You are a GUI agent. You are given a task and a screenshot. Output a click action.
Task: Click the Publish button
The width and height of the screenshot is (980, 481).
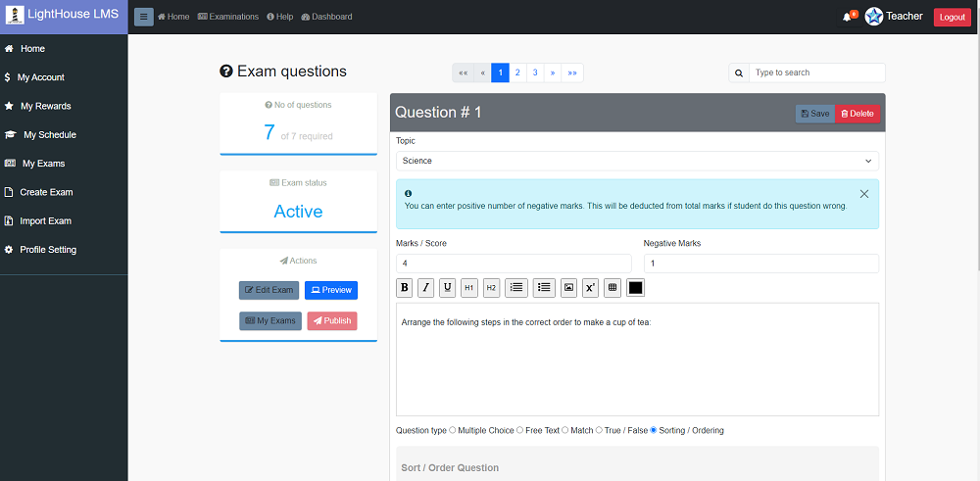coord(331,320)
